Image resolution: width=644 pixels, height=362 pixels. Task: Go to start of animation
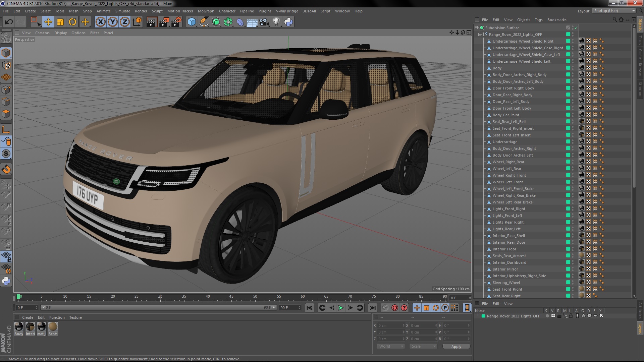pos(309,308)
